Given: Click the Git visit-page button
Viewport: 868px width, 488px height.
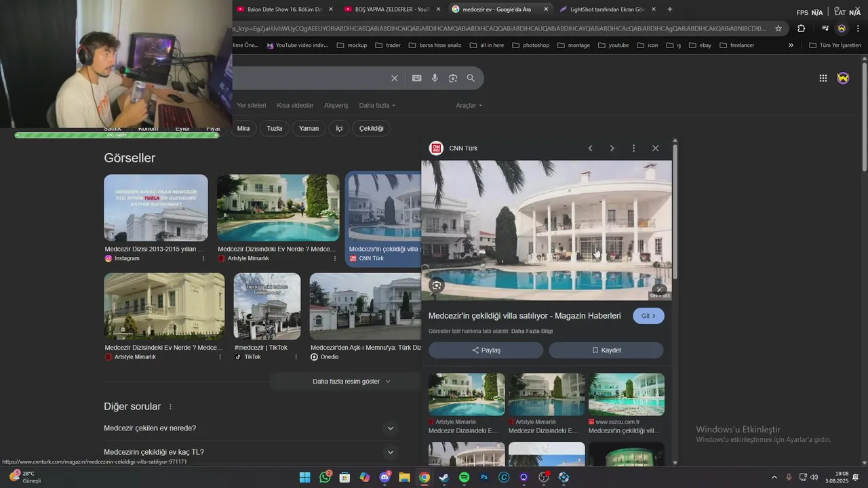Looking at the screenshot, I should pos(648,316).
